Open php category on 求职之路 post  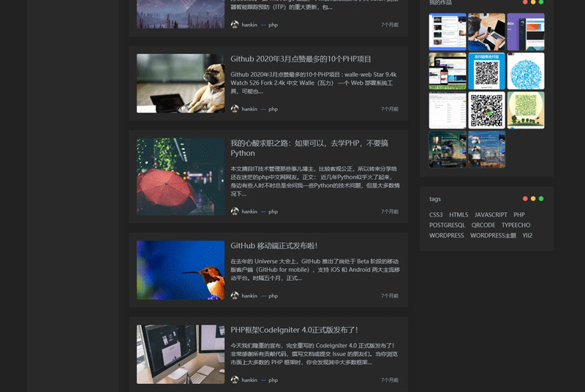273,211
